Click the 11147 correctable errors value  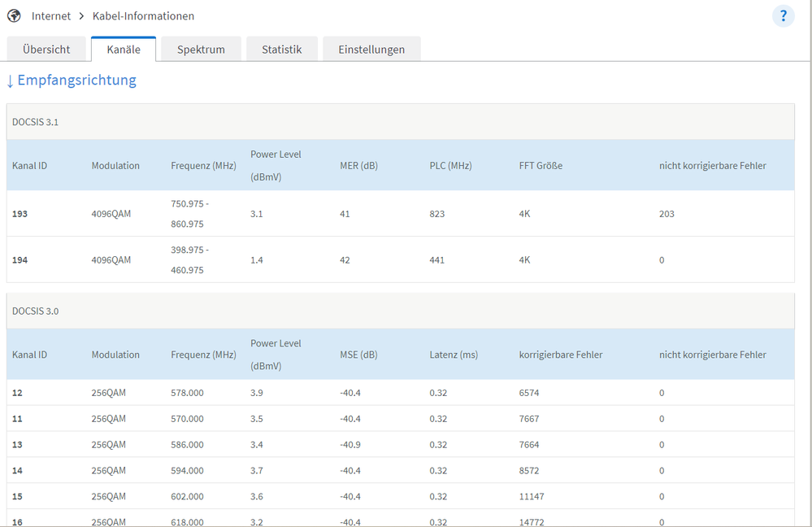(x=532, y=496)
